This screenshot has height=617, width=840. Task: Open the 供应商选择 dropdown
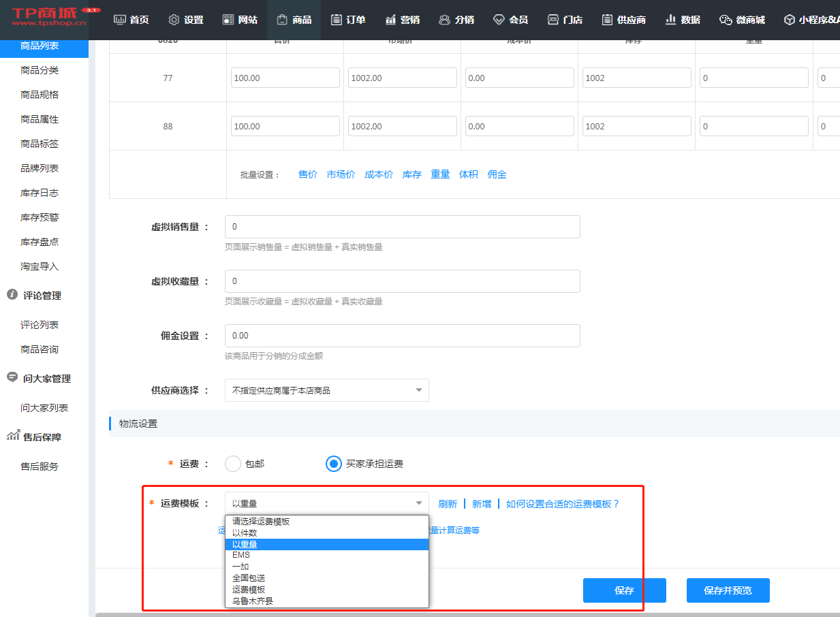(326, 390)
